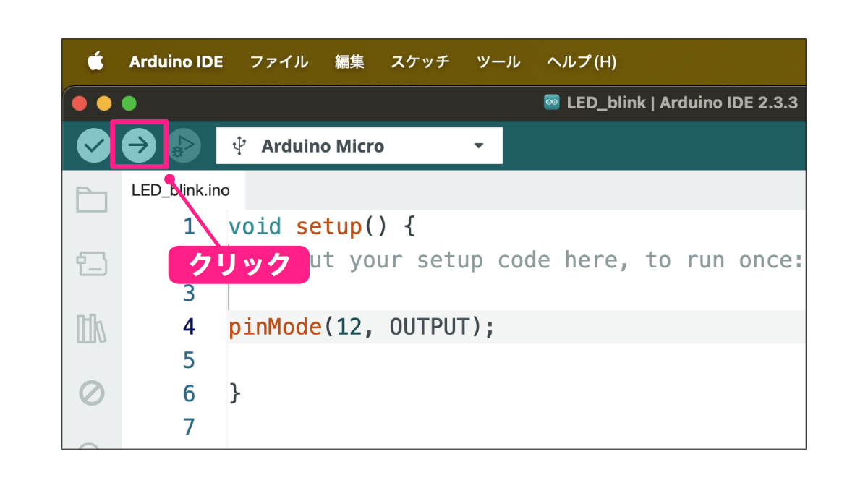Open the Arduino IDE application menu
Screen dimensions: 868x488
(x=176, y=62)
